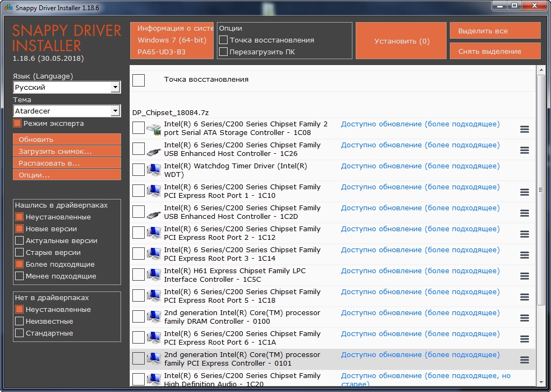This screenshot has width=551, height=392.
Task: Click the device icon for PCI Express Root Port 2
Action: 153,233
